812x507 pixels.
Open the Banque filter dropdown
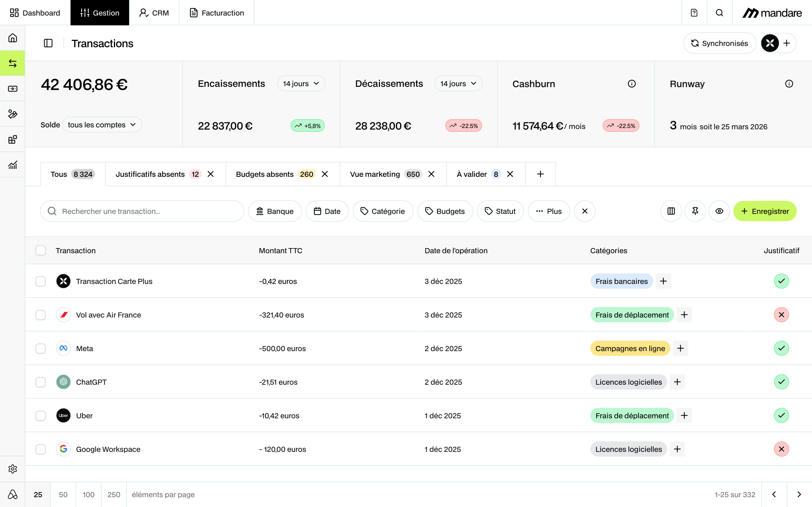point(275,211)
